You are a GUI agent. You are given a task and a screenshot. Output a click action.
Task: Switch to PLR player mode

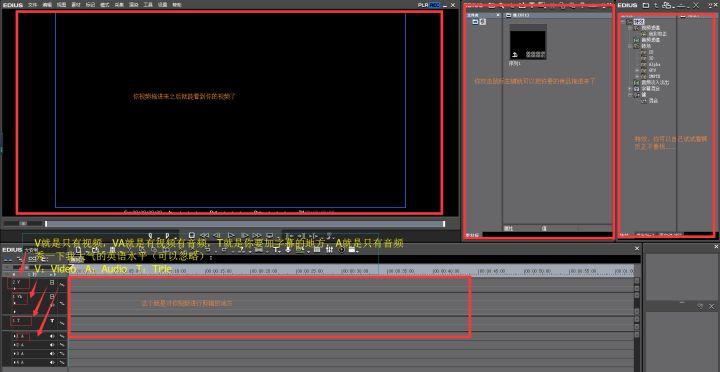click(423, 5)
